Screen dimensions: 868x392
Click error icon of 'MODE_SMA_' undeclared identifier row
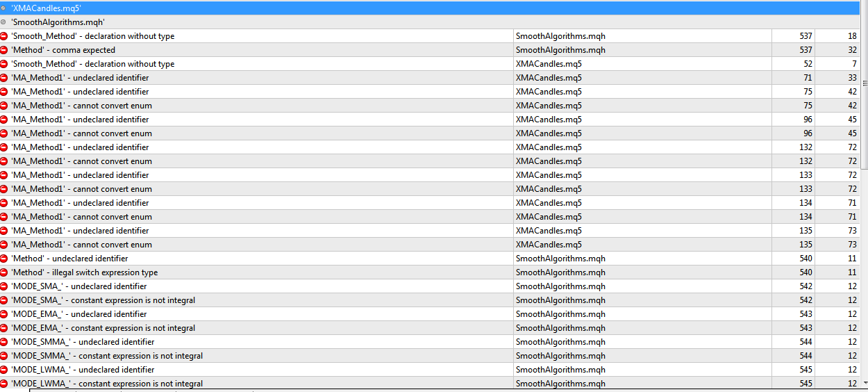pos(4,286)
